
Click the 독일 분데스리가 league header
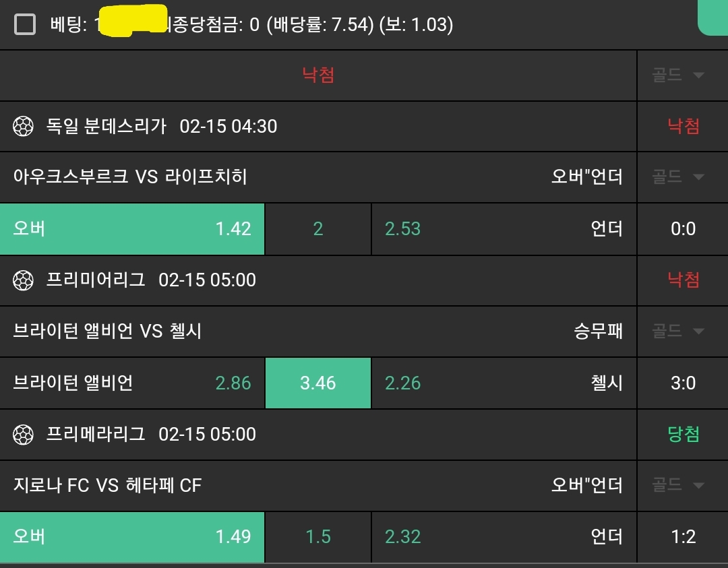tap(107, 126)
